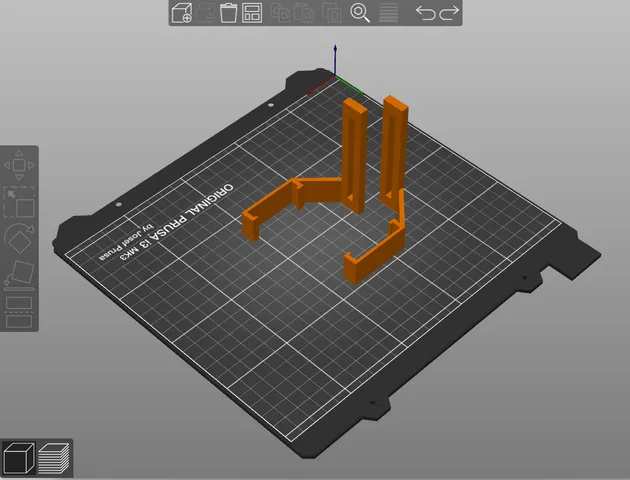
Task: Click the greyed-out Delete selected icon
Action: 205,13
